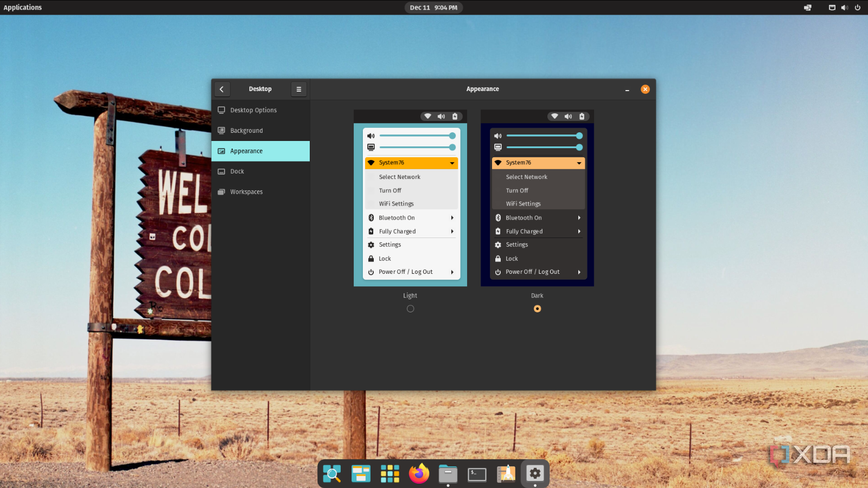Screen dimensions: 868x488
Task: Select the Light theme radio button
Action: (410, 309)
